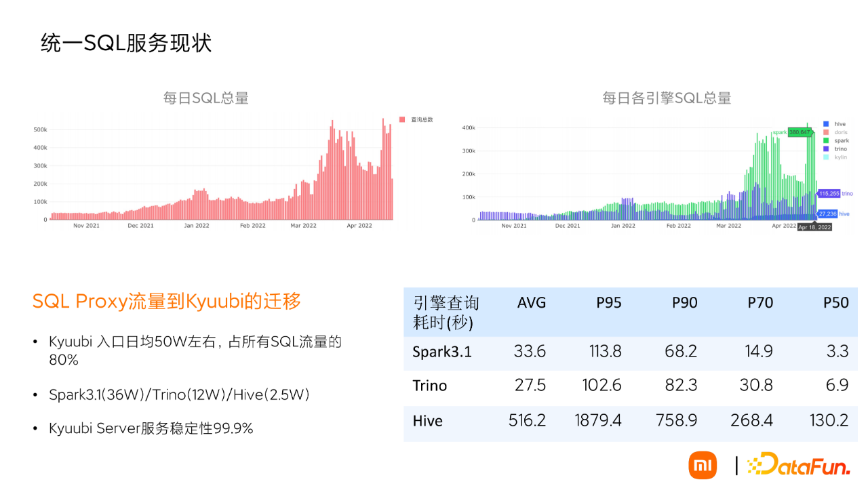Click the heading SQL Proxy流量到Kyuubi的迁移
Image resolution: width=868 pixels, height=488 pixels.
pos(167,302)
